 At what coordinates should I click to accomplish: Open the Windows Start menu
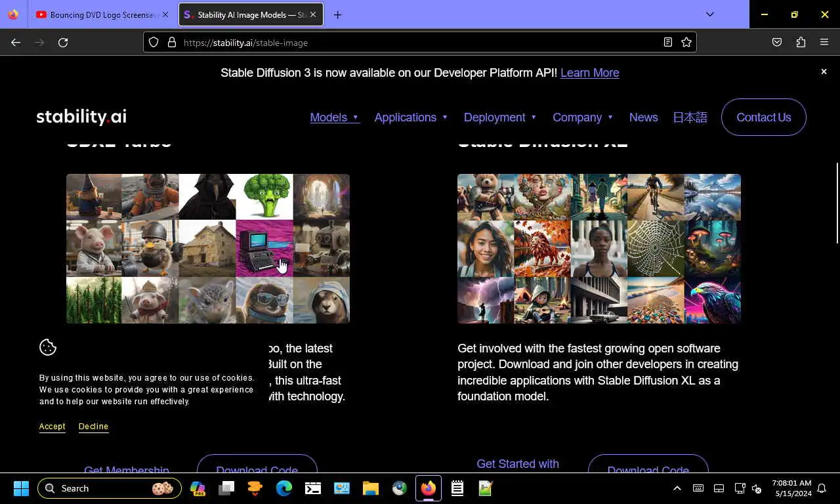point(21,488)
